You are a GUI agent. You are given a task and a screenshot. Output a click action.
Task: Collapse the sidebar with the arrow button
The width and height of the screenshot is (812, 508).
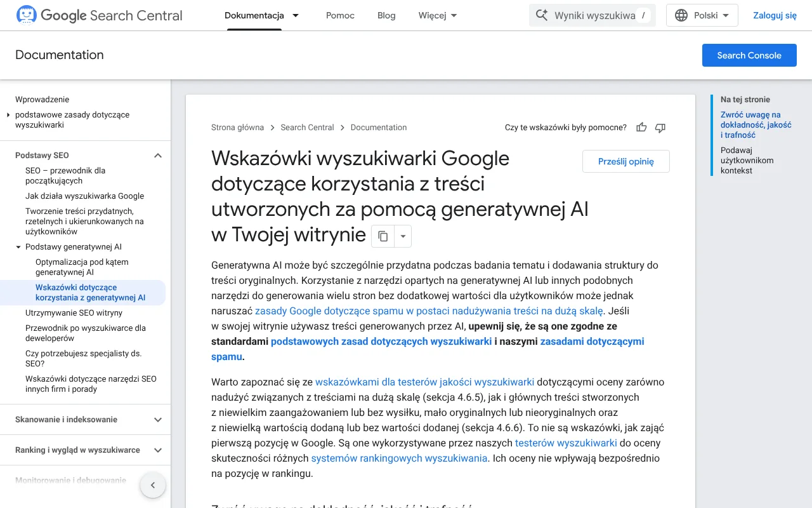click(152, 485)
